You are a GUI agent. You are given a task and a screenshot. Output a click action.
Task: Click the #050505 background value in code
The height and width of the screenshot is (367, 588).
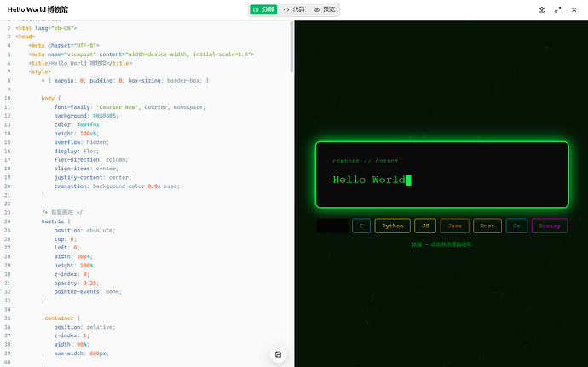pos(106,116)
